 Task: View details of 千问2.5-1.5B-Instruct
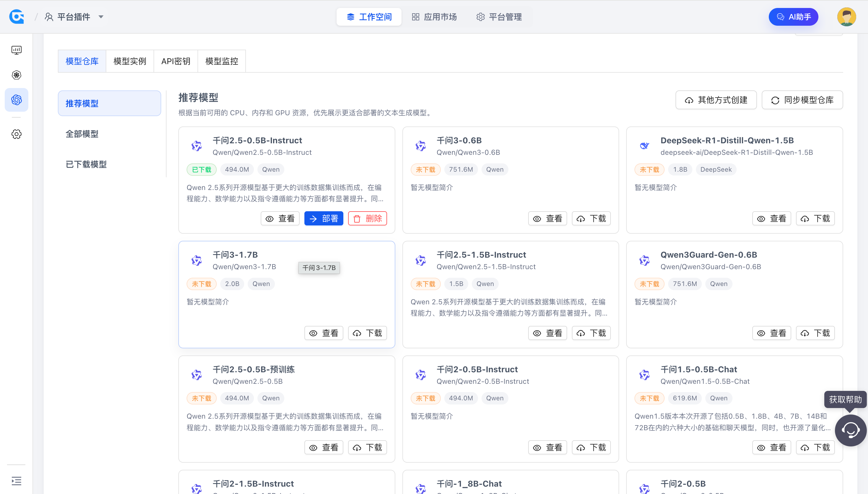[547, 333]
